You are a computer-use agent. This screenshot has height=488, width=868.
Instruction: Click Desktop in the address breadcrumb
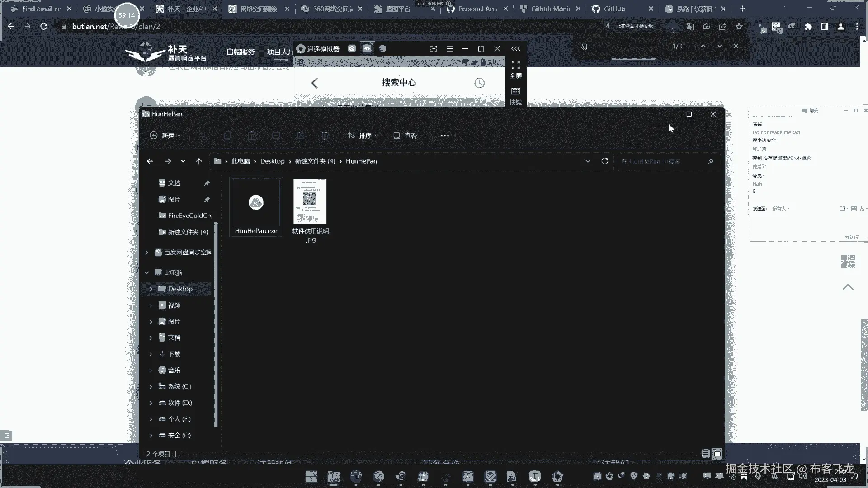(272, 161)
